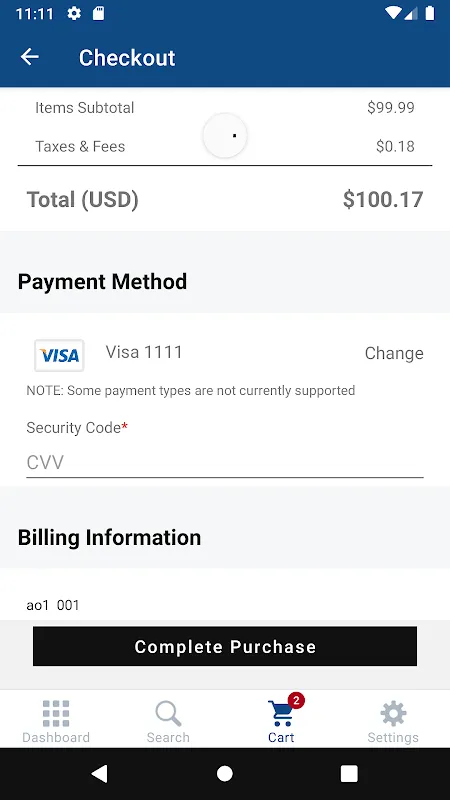Screen dimensions: 450x800
Task: Tap the back arrow in Checkout header
Action: click(30, 57)
